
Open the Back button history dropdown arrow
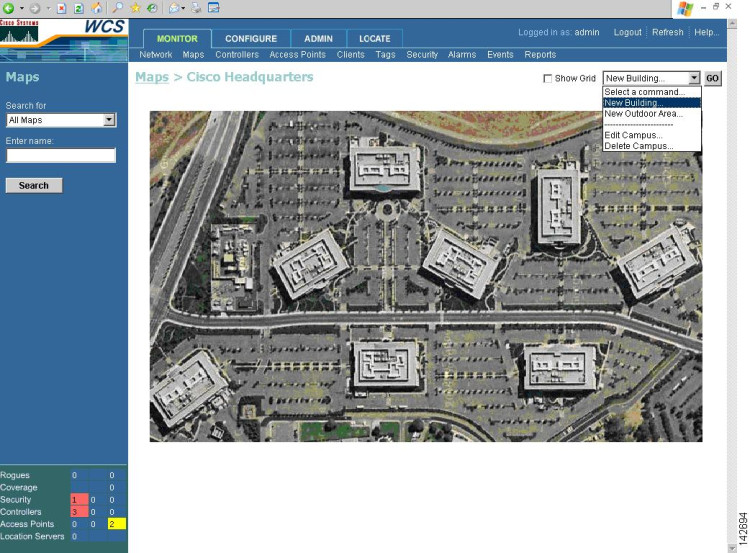22,8
